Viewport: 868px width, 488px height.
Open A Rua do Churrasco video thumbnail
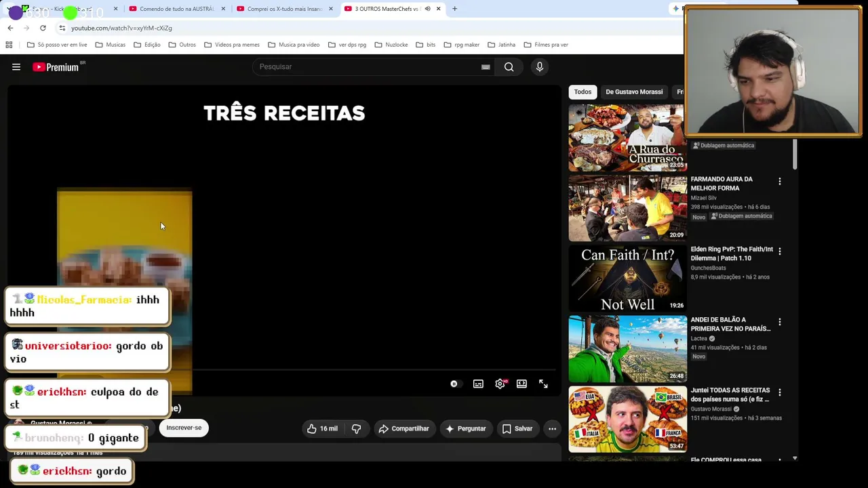pyautogui.click(x=627, y=138)
